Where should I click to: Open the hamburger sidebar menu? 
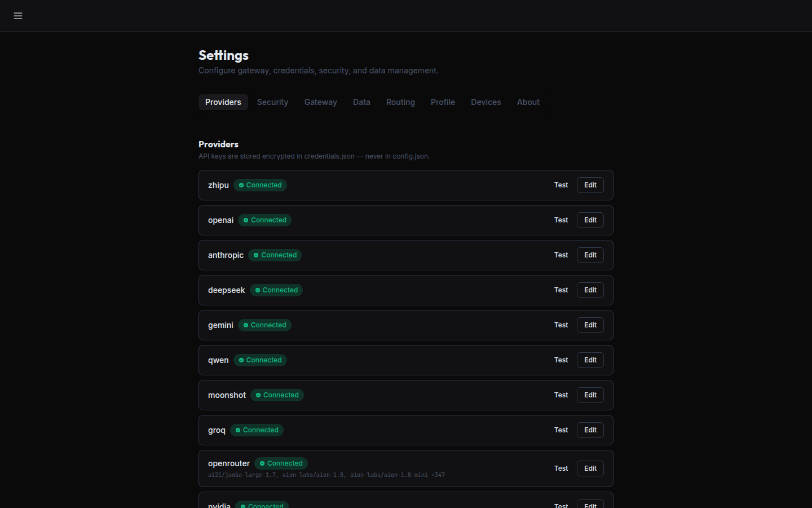coord(18,16)
